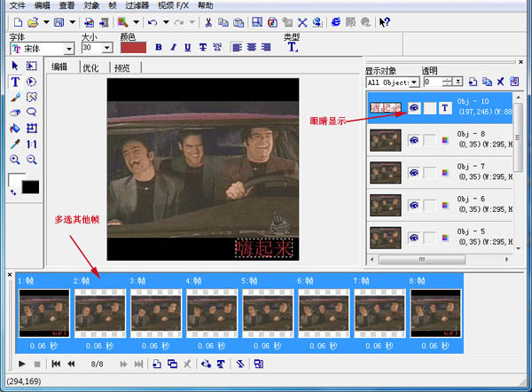Screen dimensions: 532x392
Task: Select the Text tool
Action: tap(15, 82)
